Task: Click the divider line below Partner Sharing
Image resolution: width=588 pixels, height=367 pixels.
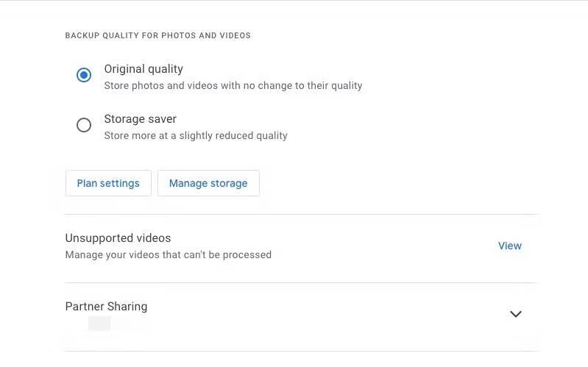Action: click(302, 352)
